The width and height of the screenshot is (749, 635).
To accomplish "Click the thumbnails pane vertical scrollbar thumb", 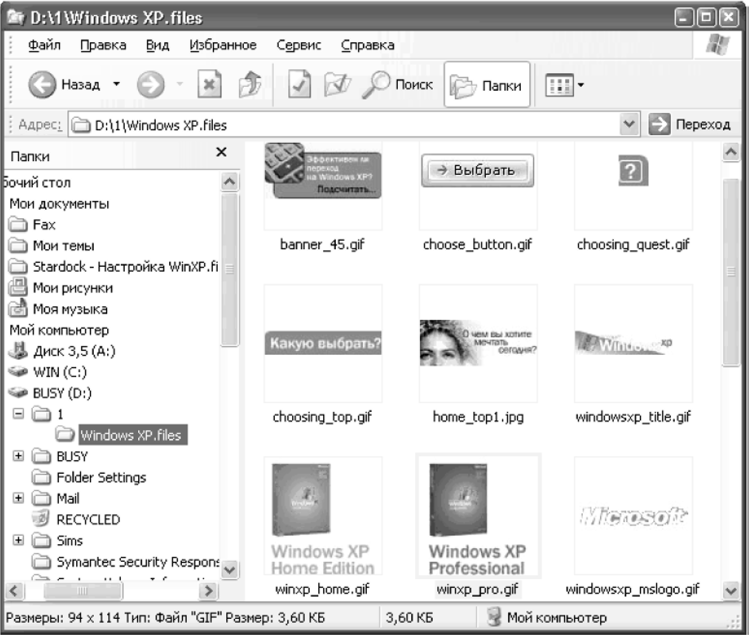I will [731, 272].
